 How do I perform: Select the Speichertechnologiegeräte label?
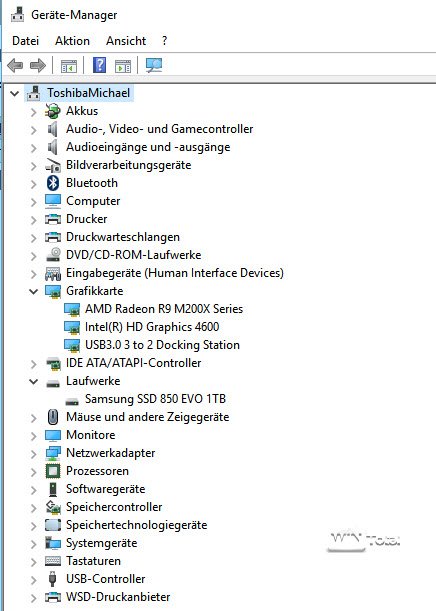136,525
